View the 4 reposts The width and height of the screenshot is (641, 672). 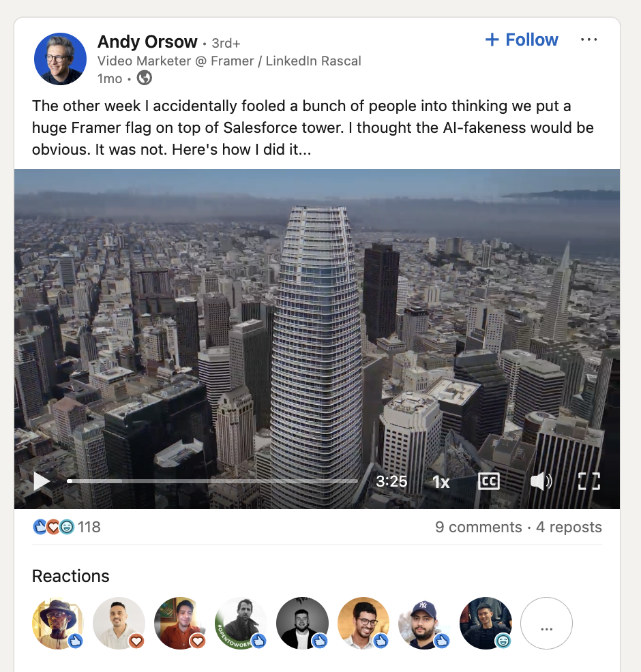(569, 527)
